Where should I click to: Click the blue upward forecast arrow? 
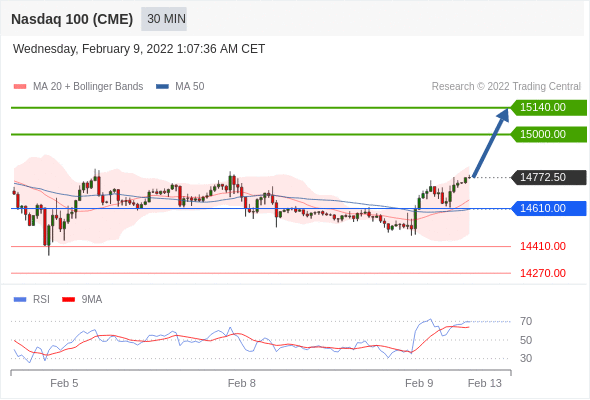(491, 143)
